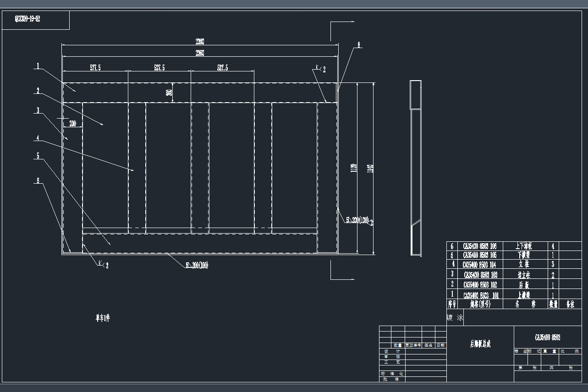The height and width of the screenshot is (392, 588).
Task: Click the vertical 1120 height dimension
Action: pos(354,168)
